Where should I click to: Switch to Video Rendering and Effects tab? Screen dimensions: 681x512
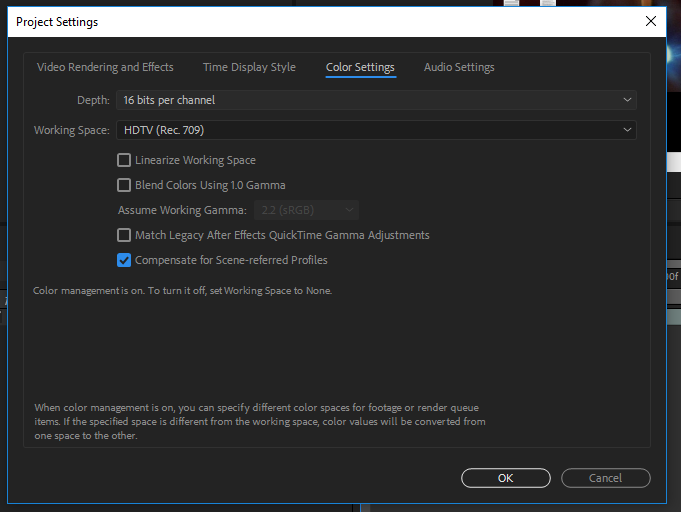[105, 67]
